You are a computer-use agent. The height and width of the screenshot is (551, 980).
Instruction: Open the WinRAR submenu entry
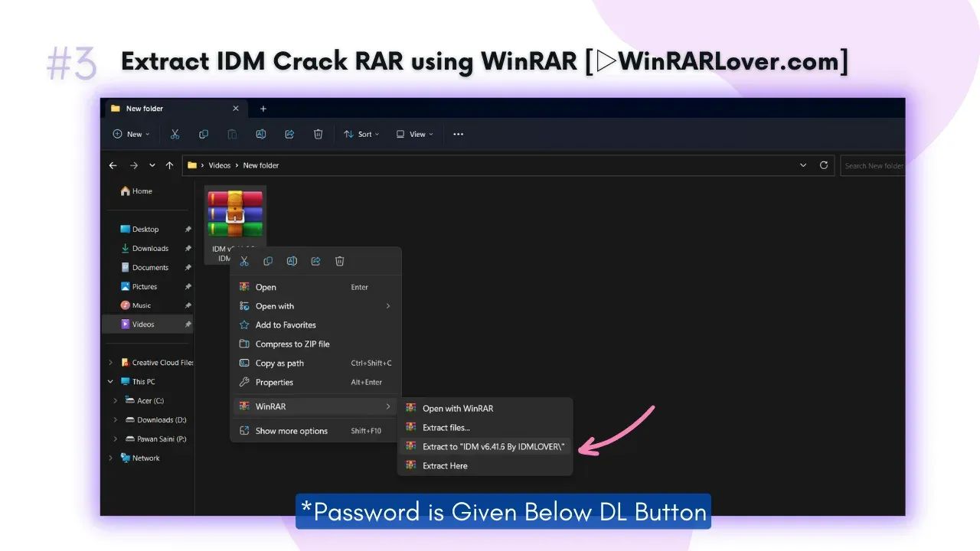tap(315, 406)
